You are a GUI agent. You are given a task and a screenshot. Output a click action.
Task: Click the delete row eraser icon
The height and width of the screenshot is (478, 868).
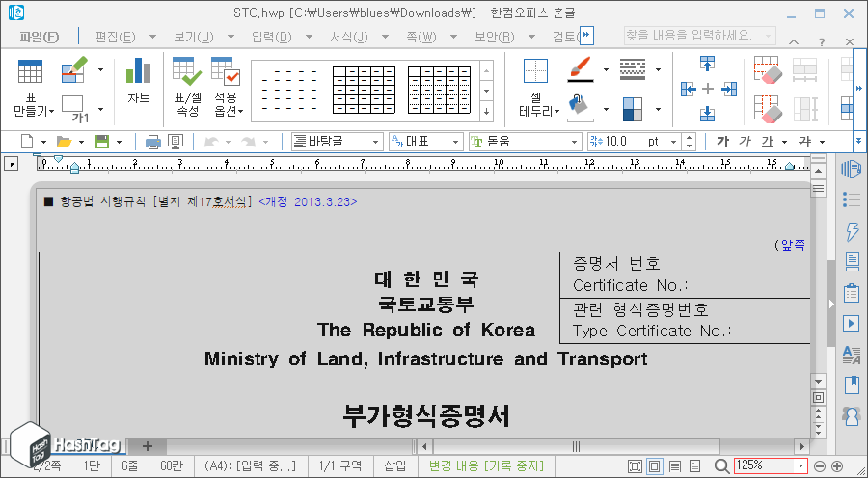(x=768, y=70)
